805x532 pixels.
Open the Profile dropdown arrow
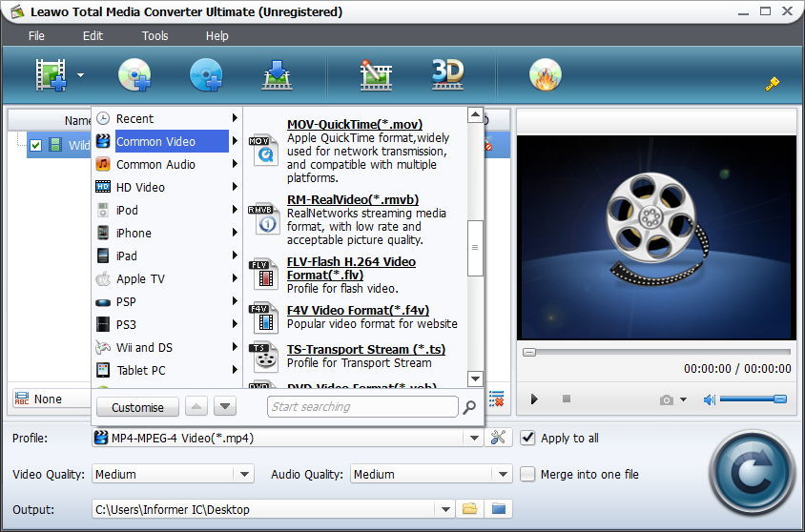474,439
